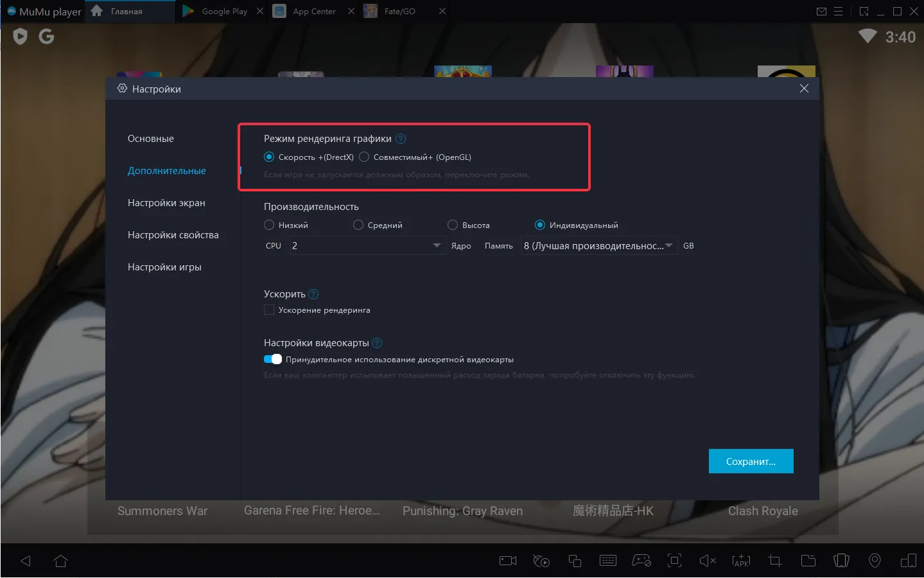Click the gamepad settings icon
Image resolution: width=924 pixels, height=578 pixels.
coord(641,561)
